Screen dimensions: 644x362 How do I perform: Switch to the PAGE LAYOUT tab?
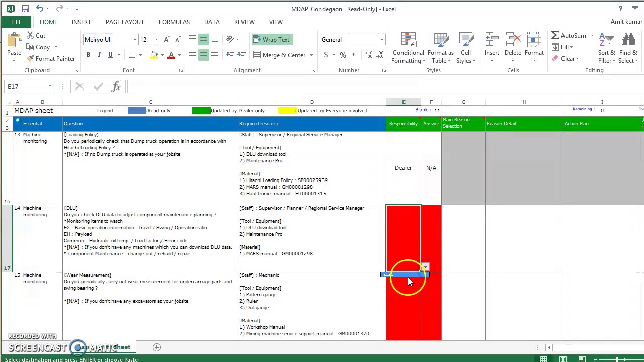(x=125, y=22)
